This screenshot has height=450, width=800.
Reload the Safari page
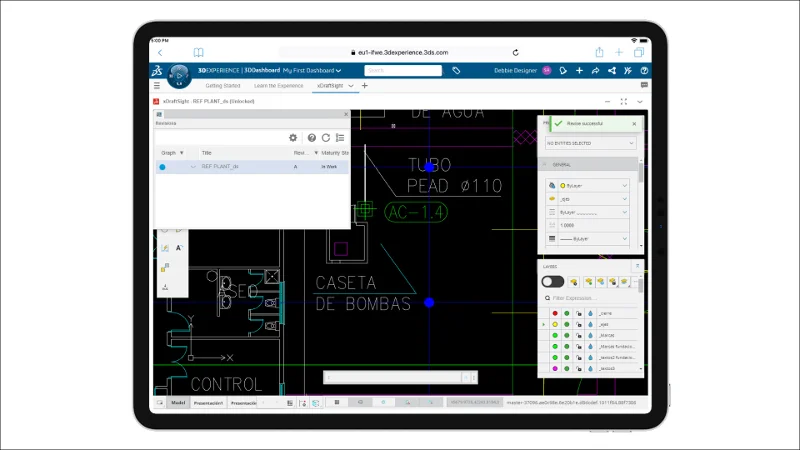(x=516, y=53)
